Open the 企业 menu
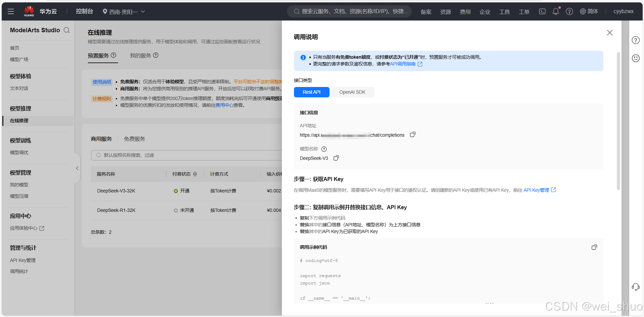This screenshot has width=644, height=317. click(x=485, y=12)
